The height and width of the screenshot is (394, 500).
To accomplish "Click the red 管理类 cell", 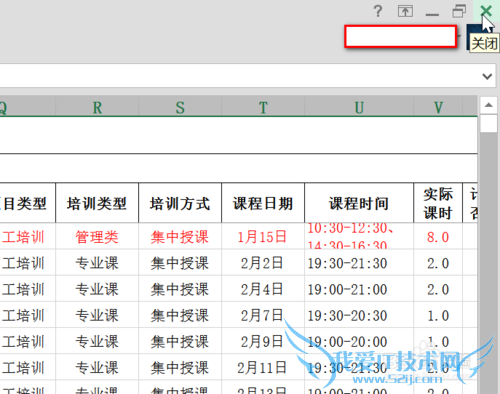I will tap(97, 236).
